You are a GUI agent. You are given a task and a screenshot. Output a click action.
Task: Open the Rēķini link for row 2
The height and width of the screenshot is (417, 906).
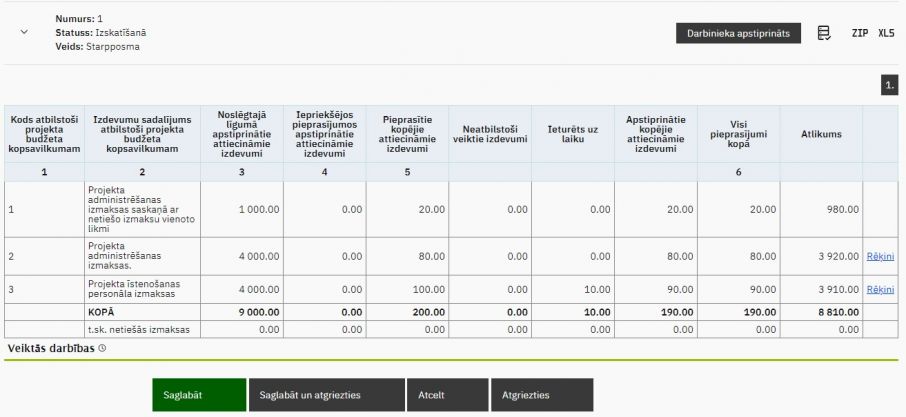pos(880,256)
